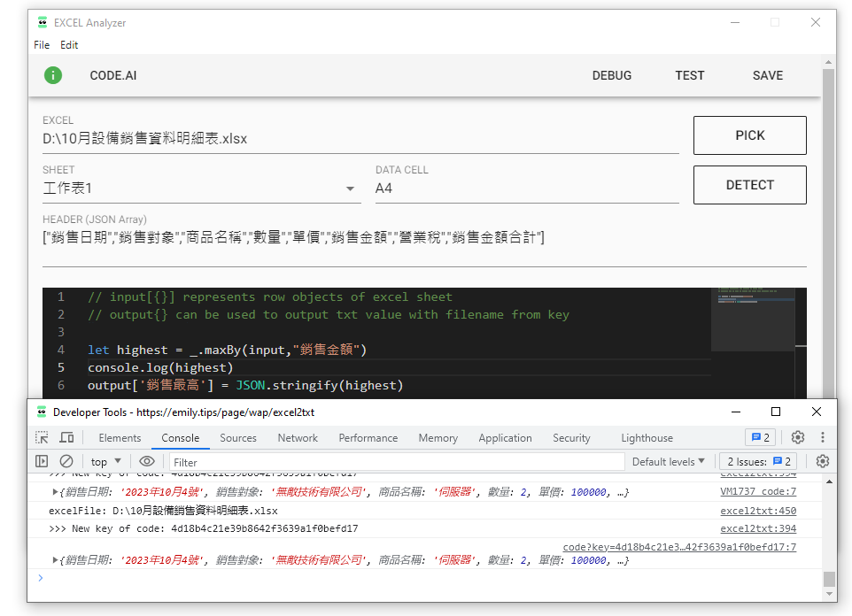
Task: Open DevTools settings gear icon
Action: click(x=798, y=437)
